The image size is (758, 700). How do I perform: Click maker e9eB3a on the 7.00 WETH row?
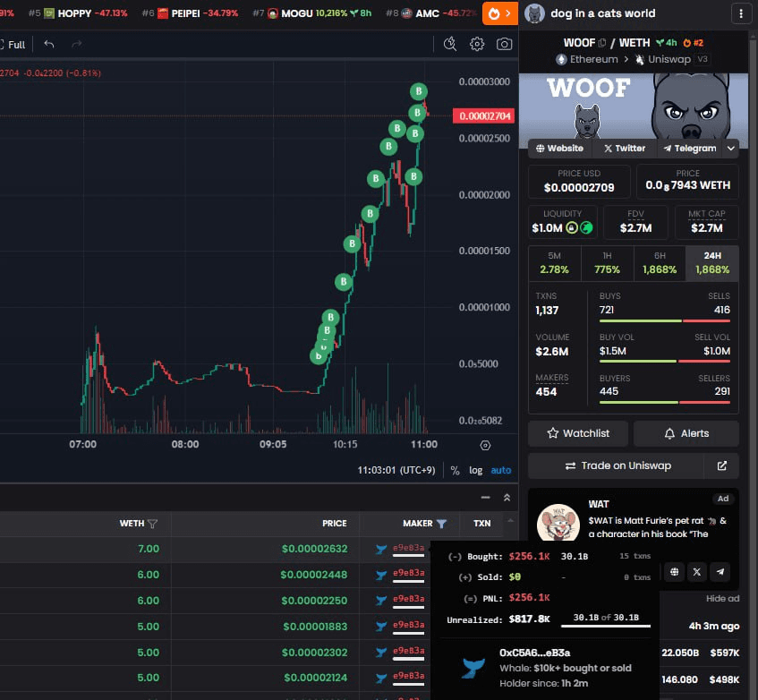pyautogui.click(x=408, y=548)
